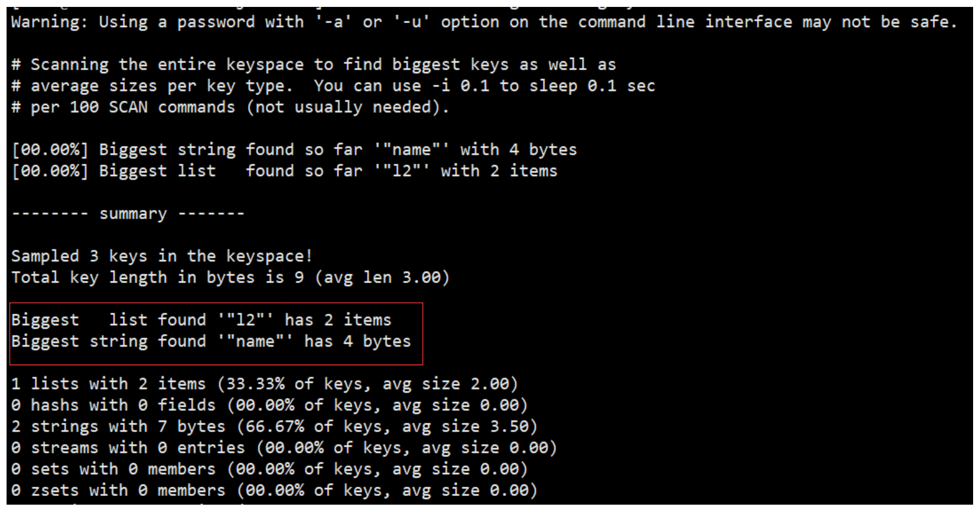980x511 pixels.
Task: Click the "Sampled 3 keys in the keyspace!" line
Action: [162, 256]
